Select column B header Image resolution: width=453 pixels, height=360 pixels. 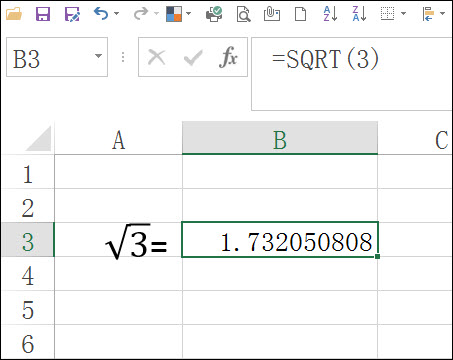[x=280, y=138]
